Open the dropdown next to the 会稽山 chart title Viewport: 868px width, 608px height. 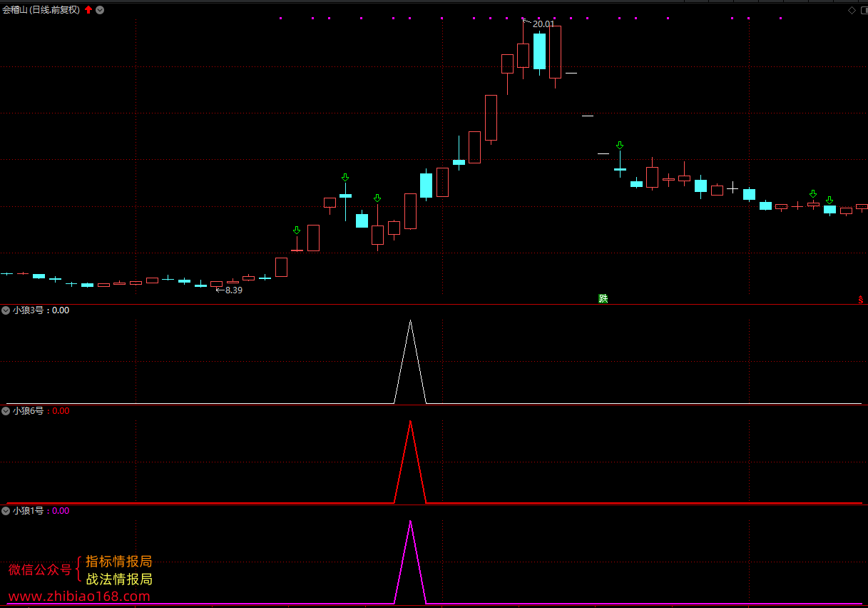coord(100,10)
